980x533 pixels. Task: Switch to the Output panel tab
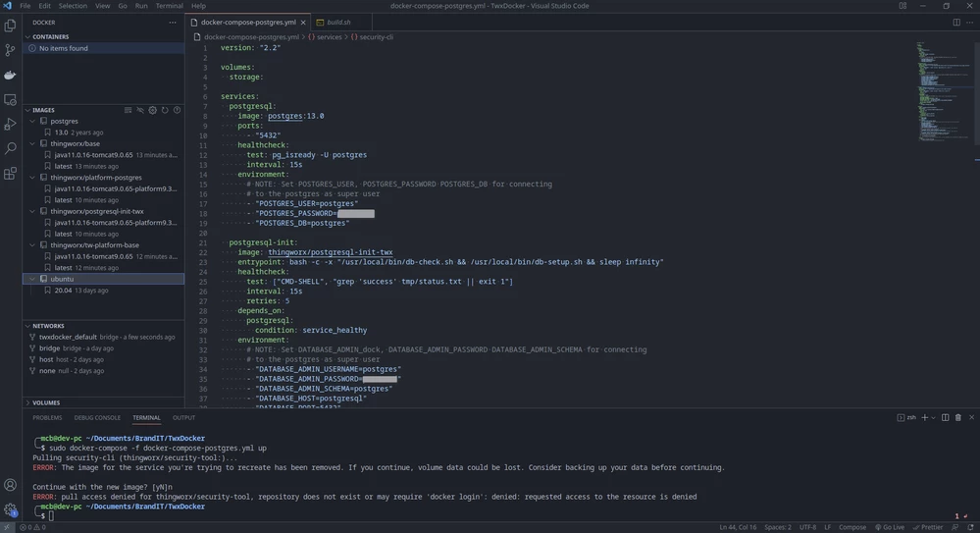(183, 417)
